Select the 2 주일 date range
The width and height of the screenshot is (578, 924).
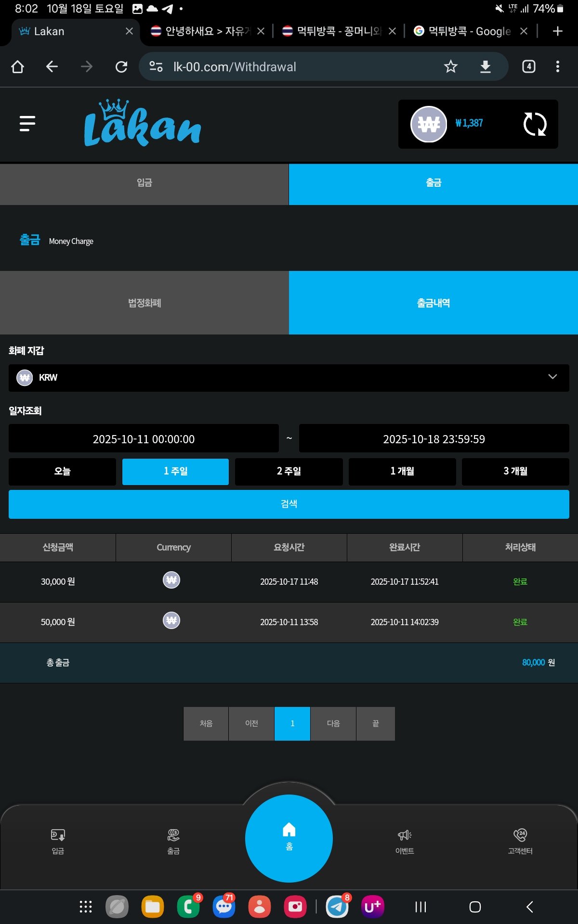(289, 471)
